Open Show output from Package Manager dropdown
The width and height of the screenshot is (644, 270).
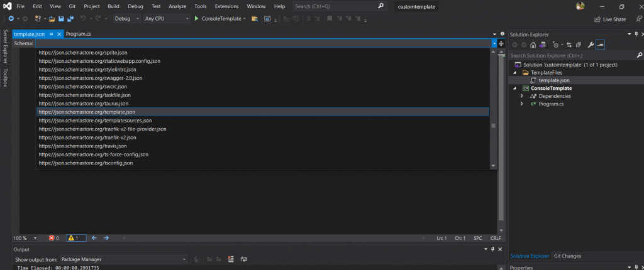(123, 259)
